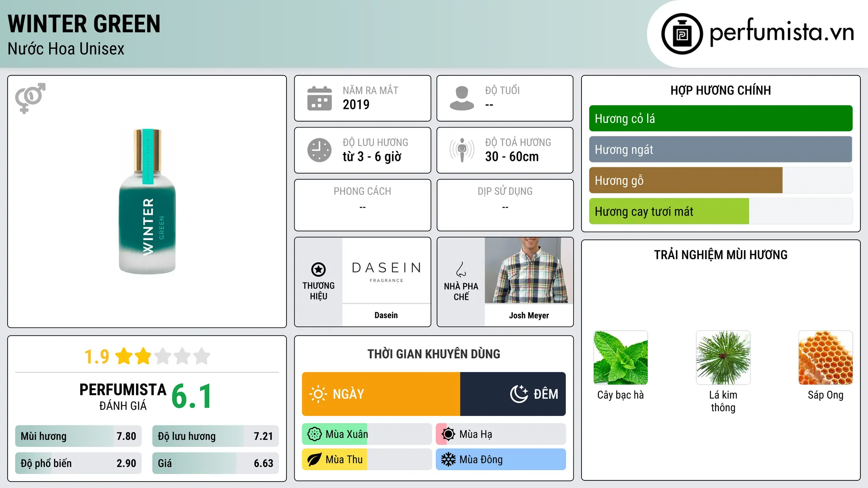
Task: Click the 1.9 star rating number
Action: coord(97,357)
